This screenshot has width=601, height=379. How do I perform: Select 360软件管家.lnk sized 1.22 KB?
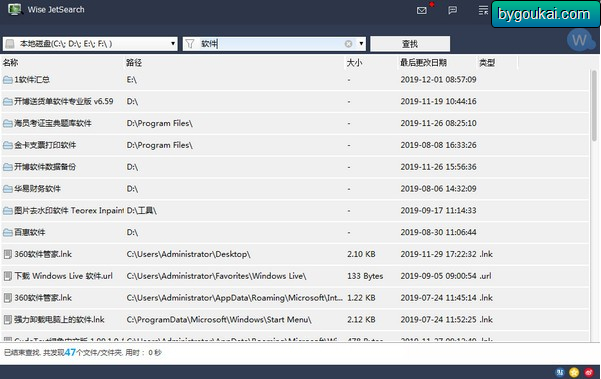[x=295, y=298]
